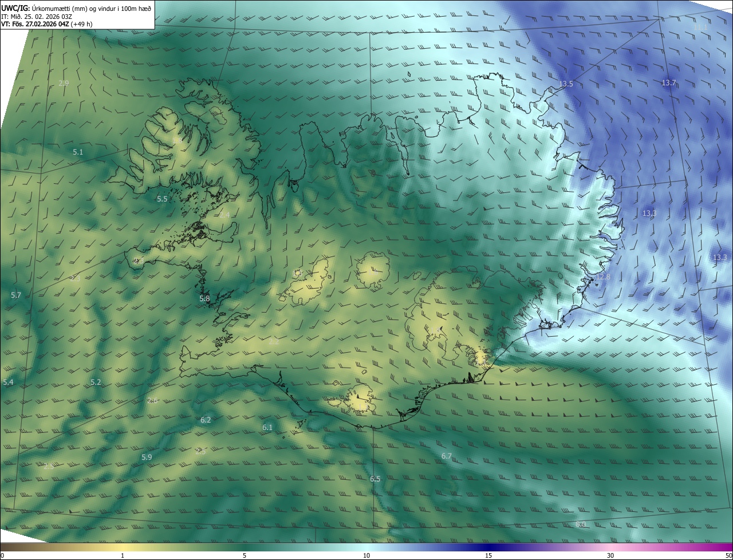Click the 0 tick on the color scale

[2, 555]
